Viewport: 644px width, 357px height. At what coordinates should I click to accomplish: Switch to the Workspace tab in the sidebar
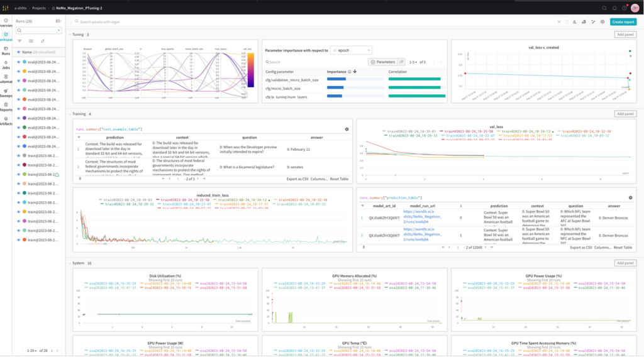point(6,36)
